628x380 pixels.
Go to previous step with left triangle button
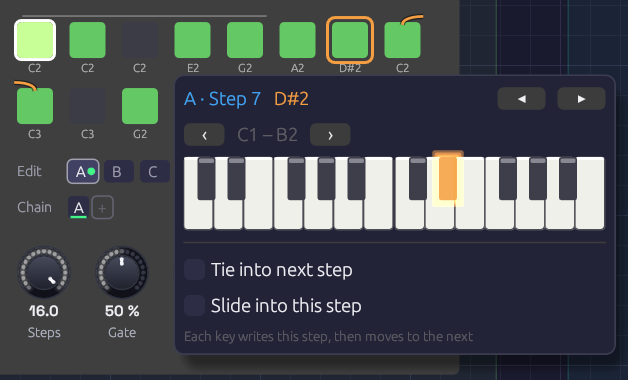521,99
